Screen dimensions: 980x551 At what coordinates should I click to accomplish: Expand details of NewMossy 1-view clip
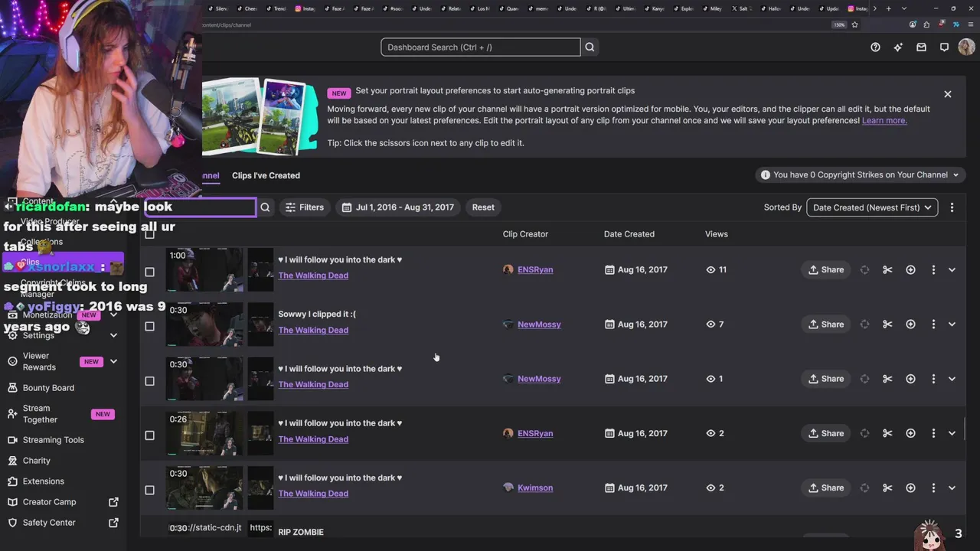[952, 379]
